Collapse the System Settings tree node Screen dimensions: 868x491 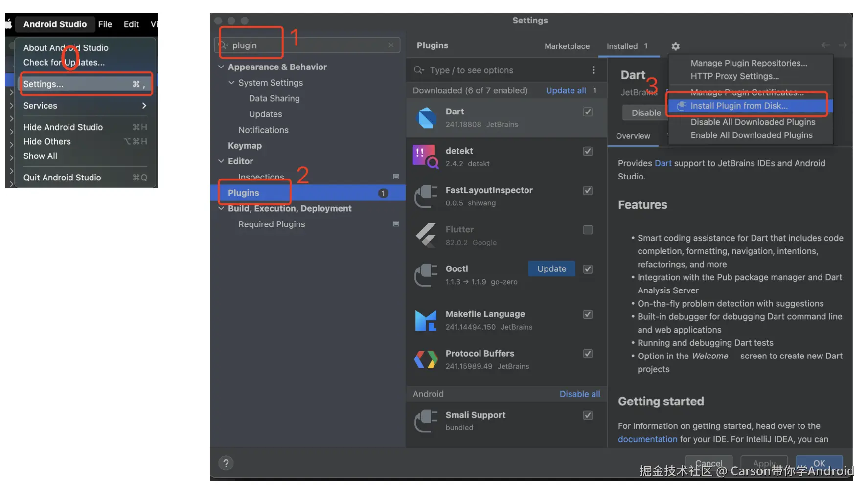click(x=231, y=83)
